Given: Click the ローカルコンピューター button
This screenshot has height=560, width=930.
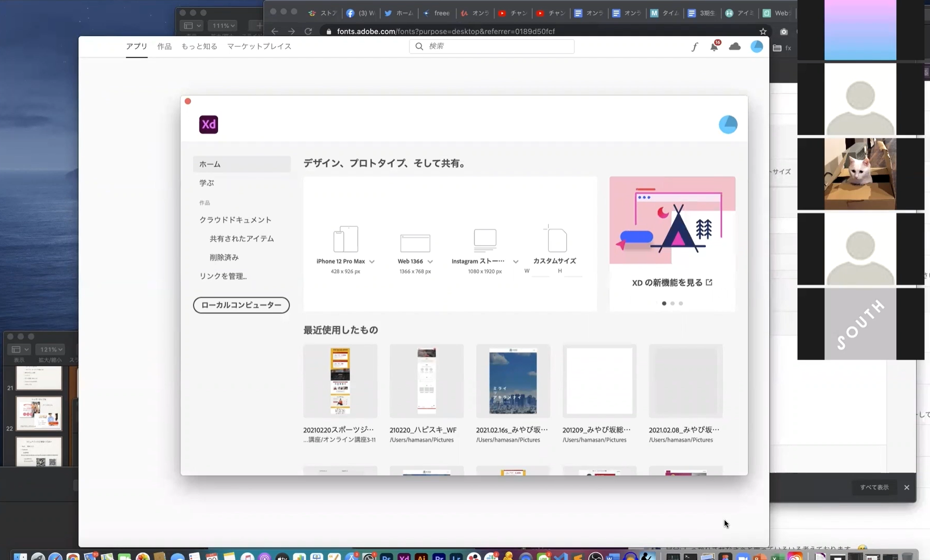Looking at the screenshot, I should pos(241,305).
